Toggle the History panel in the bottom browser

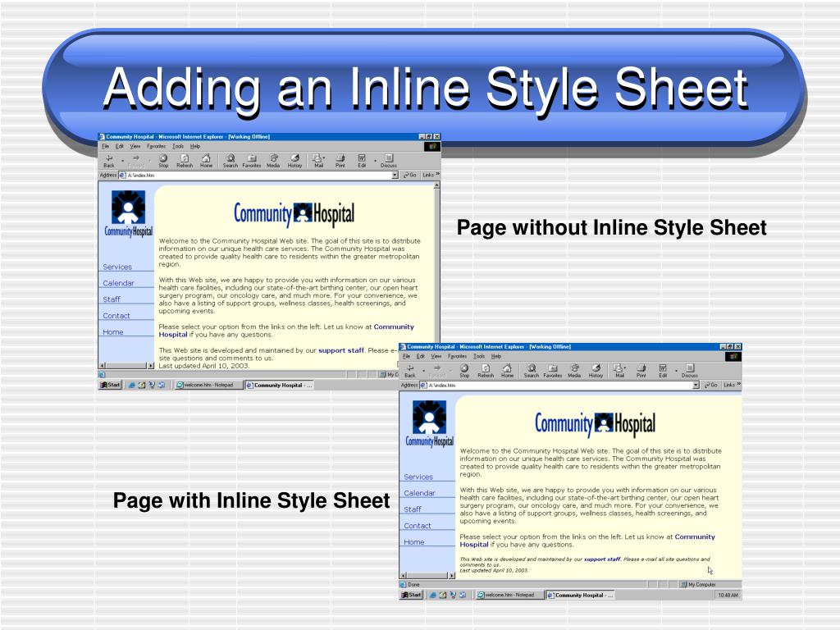pyautogui.click(x=596, y=371)
